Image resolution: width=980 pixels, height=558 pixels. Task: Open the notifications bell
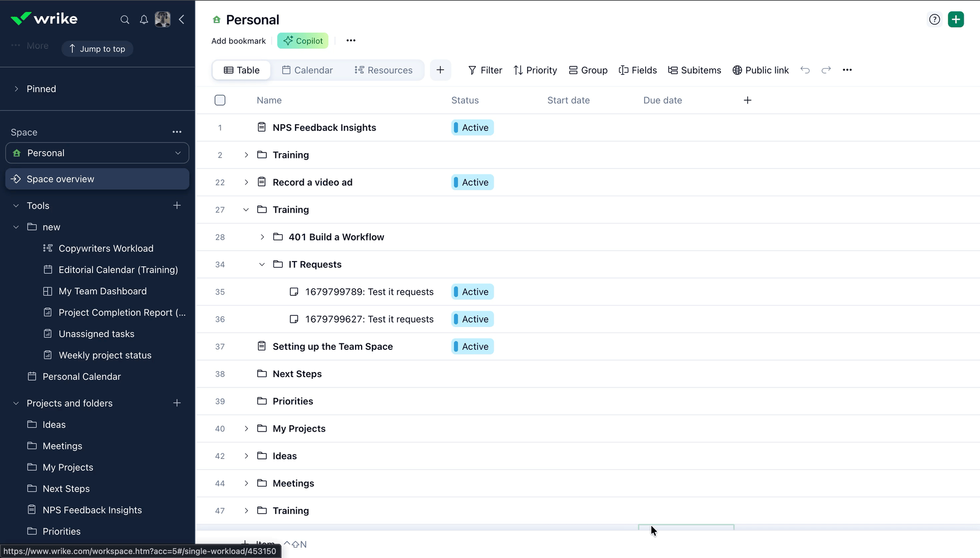tap(144, 19)
